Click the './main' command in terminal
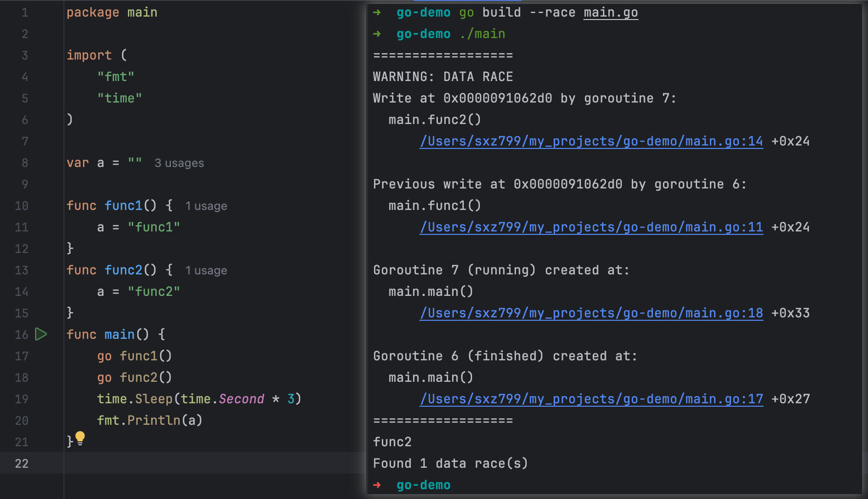Image resolution: width=868 pixels, height=499 pixels. click(x=482, y=34)
